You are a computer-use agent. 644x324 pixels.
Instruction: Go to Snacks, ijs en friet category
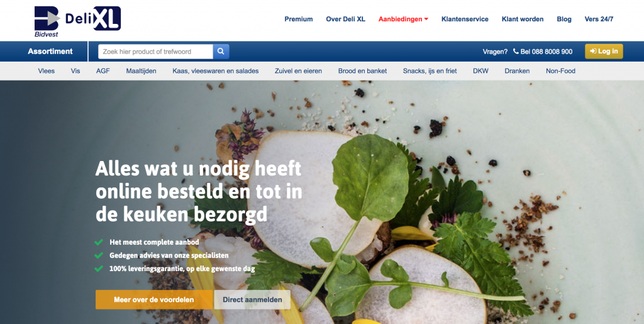430,71
